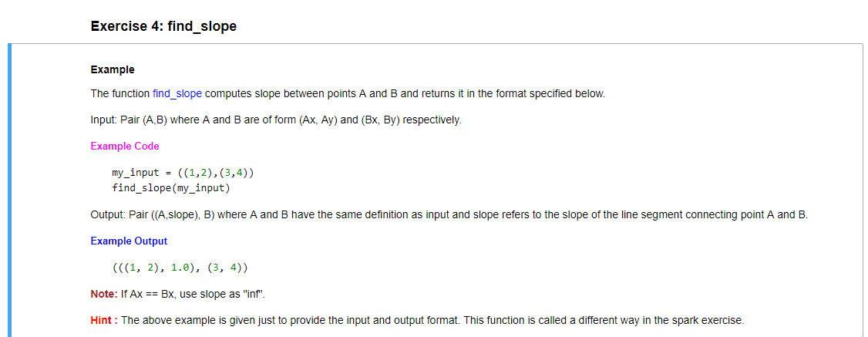Click the dark red Note label
Screen dimensions: 868x337
(104, 294)
